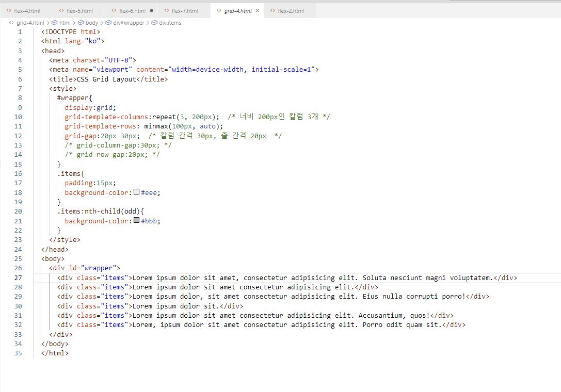Click the cube icon beside div.items breadcrumb

point(154,23)
